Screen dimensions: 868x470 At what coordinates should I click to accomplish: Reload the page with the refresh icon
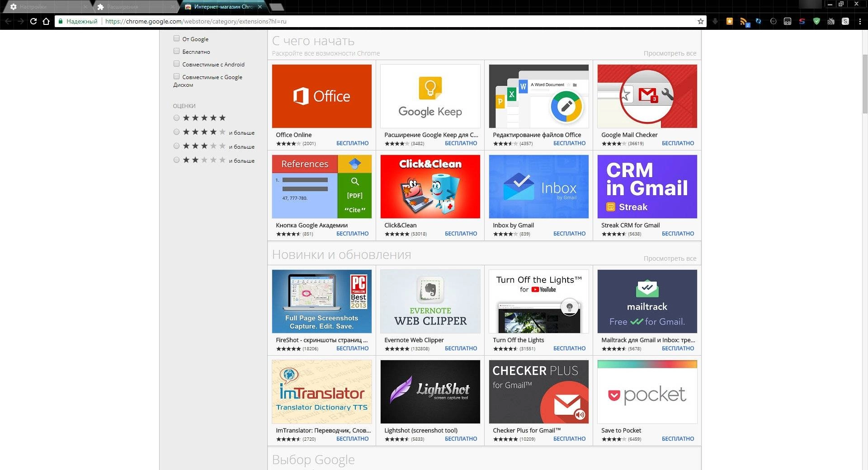(33, 21)
